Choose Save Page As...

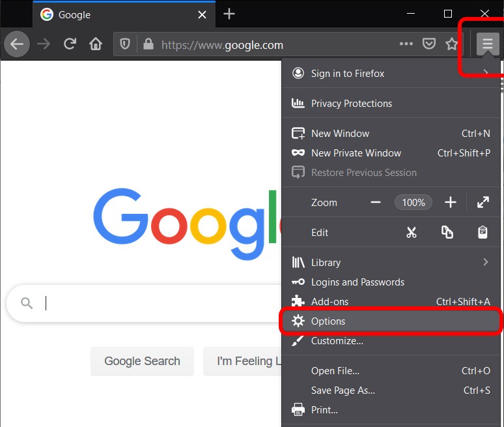click(x=391, y=390)
